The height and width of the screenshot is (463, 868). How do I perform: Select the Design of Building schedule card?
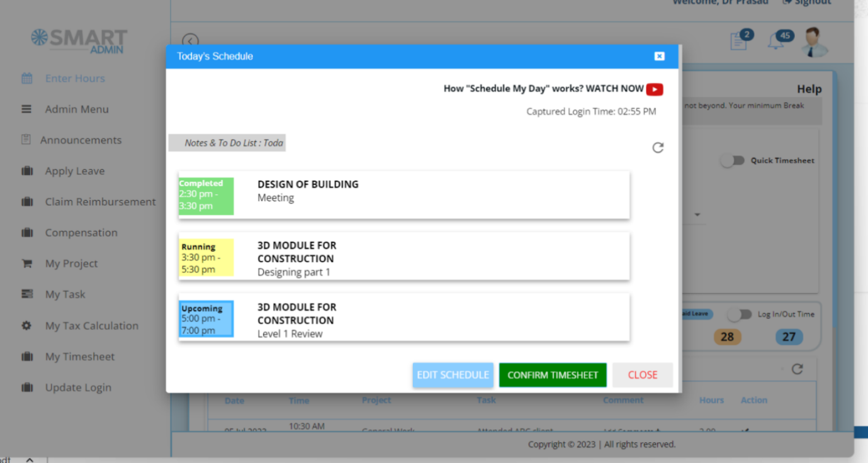coord(403,195)
